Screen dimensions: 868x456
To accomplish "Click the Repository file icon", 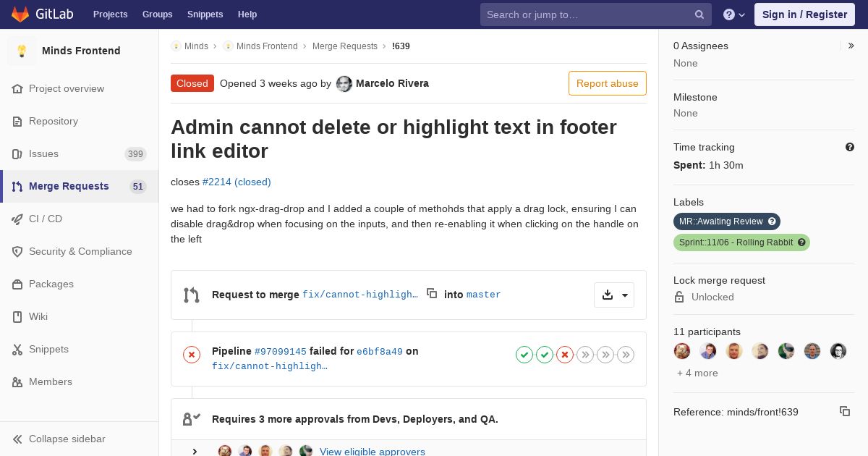I will click(17, 121).
